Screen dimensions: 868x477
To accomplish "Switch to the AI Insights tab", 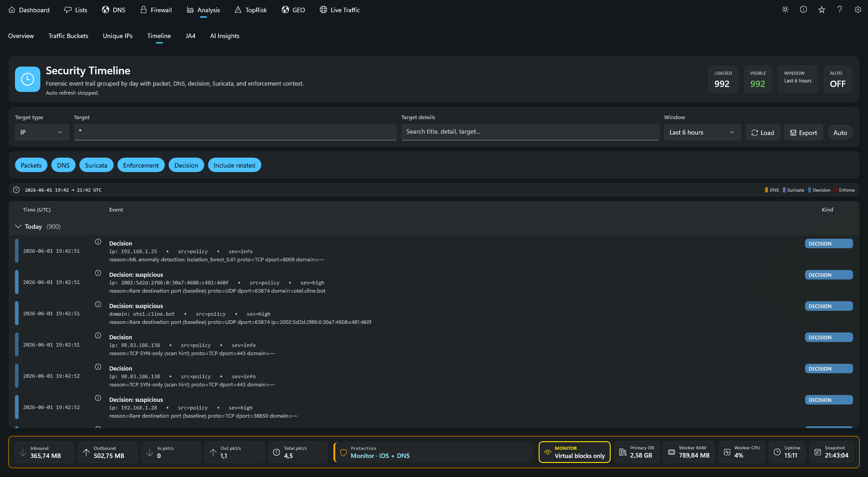I will point(225,36).
